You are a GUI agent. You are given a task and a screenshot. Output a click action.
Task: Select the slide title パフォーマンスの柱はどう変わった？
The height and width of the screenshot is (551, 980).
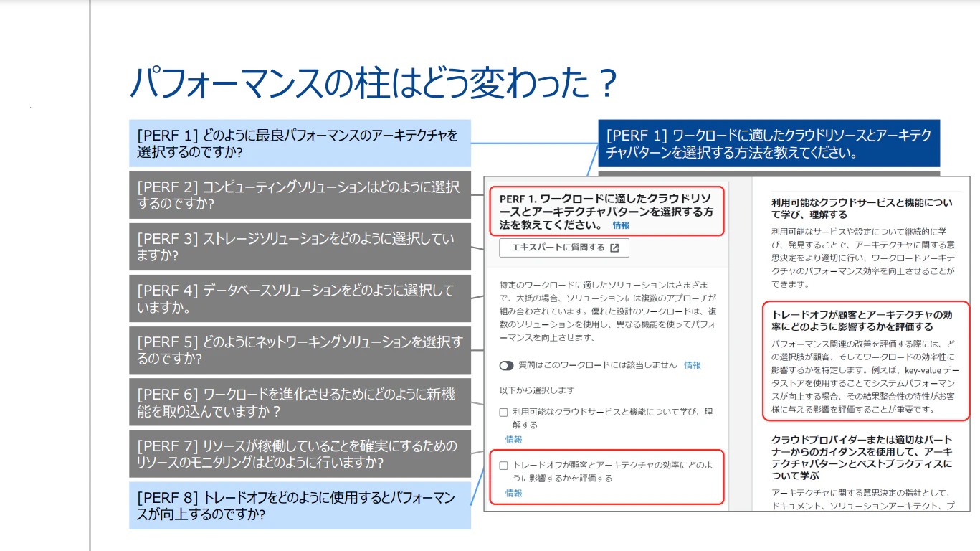tap(374, 83)
